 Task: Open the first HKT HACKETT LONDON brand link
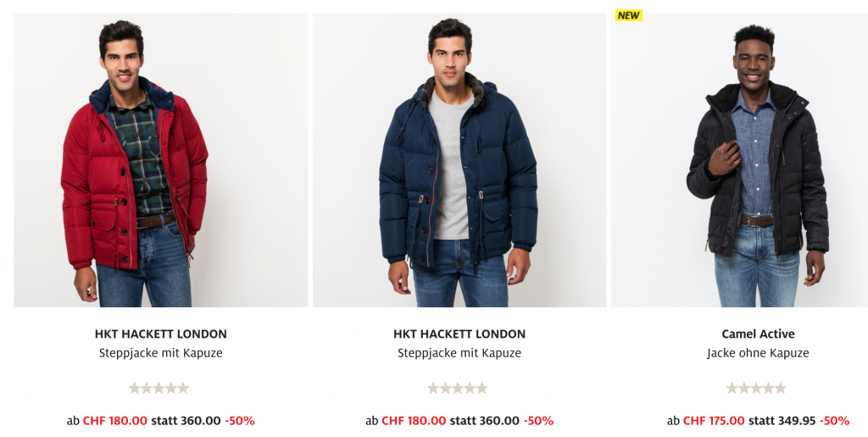[x=160, y=334]
